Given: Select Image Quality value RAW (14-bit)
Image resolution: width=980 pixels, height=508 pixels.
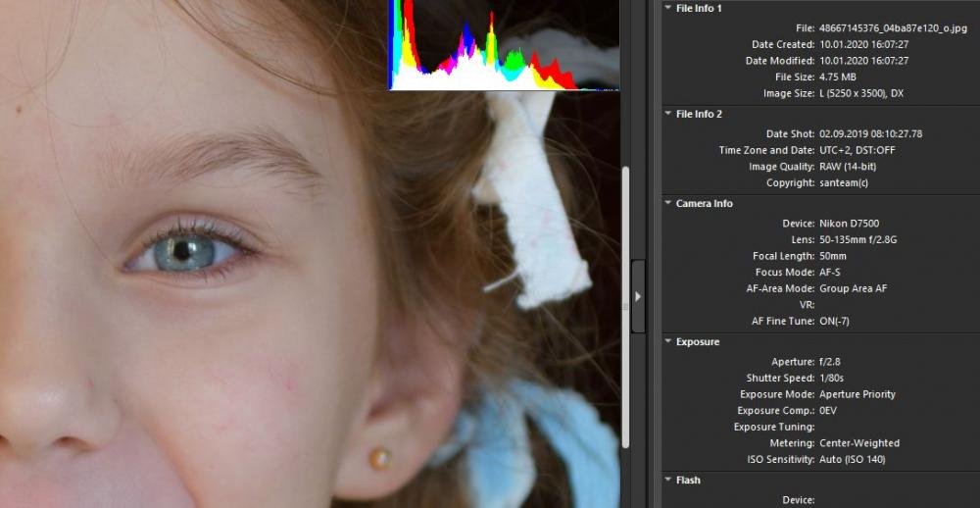Looking at the screenshot, I should click(x=850, y=167).
